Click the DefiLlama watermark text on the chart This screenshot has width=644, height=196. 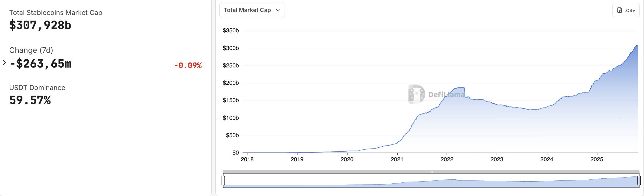(446, 95)
